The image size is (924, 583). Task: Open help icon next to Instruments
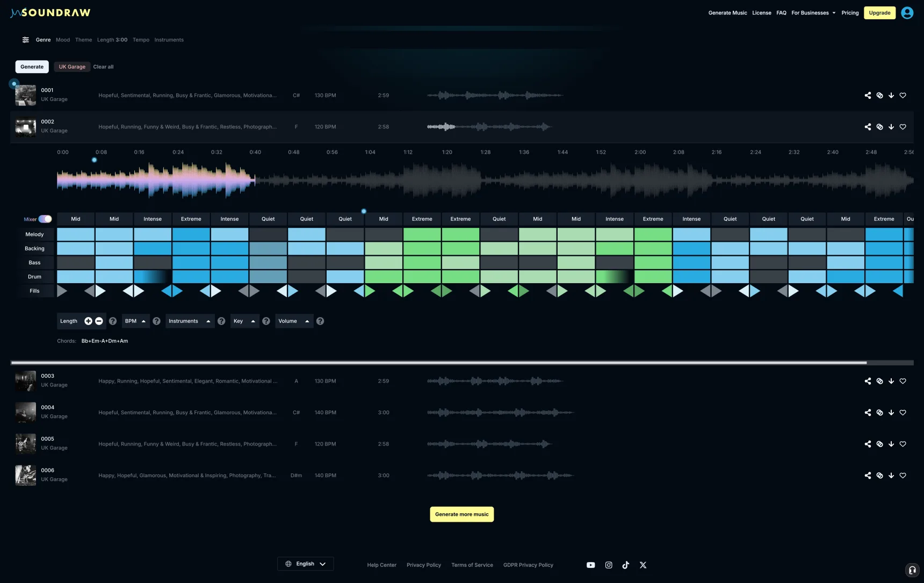tap(221, 321)
